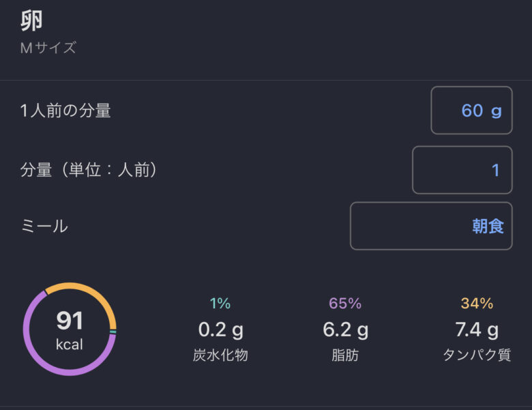
Task: Tap the タンパク質 label
Action: pos(477,355)
